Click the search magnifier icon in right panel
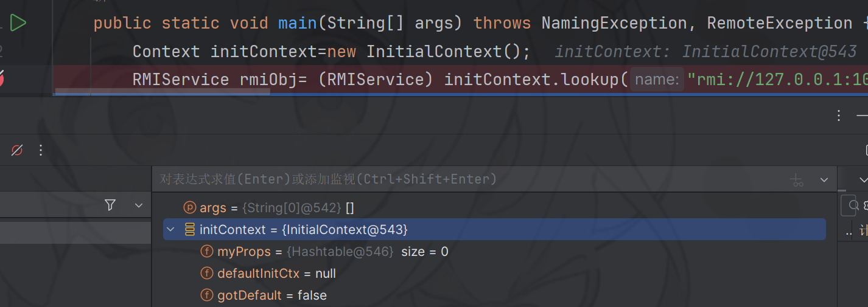The width and height of the screenshot is (868, 307). (x=853, y=205)
